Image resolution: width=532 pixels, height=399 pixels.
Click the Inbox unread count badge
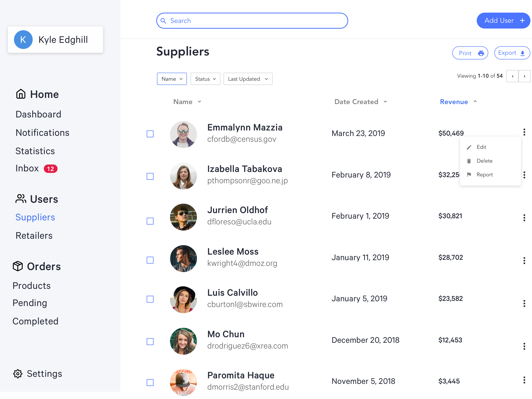tap(51, 169)
